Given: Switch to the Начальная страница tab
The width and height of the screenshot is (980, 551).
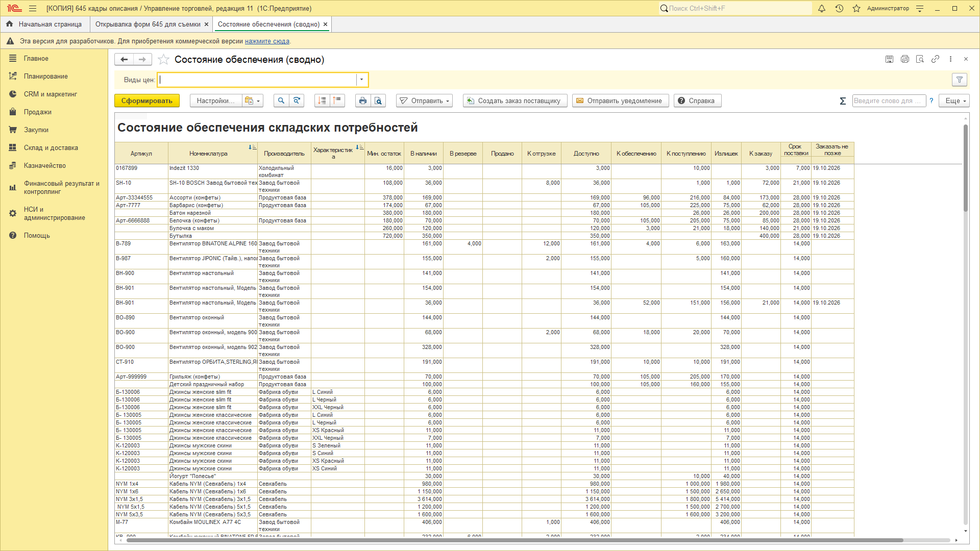Looking at the screenshot, I should point(44,24).
